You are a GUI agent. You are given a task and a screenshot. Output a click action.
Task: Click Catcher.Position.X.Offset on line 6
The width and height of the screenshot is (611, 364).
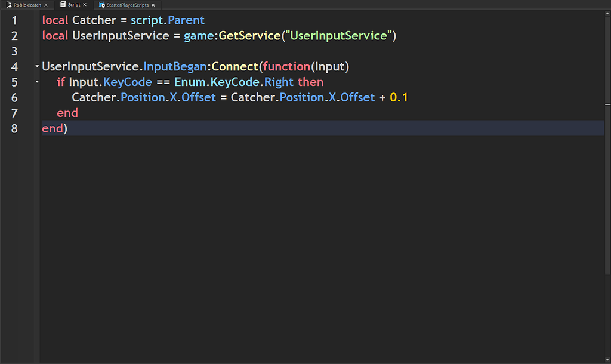143,97
